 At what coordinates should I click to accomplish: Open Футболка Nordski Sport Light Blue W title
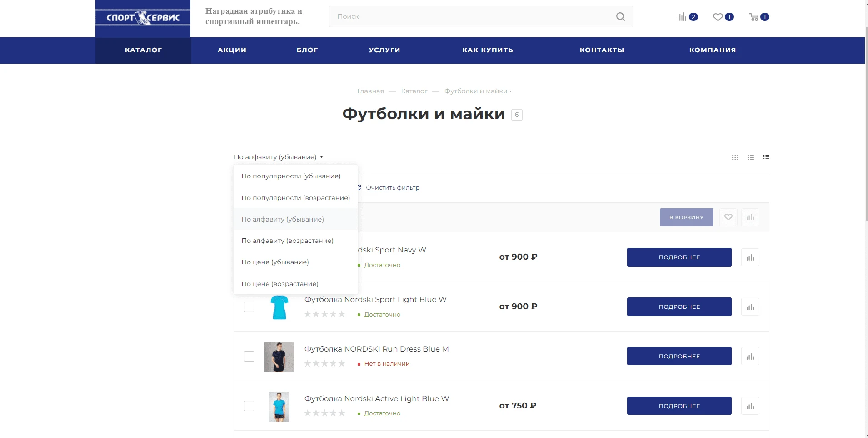tap(375, 299)
